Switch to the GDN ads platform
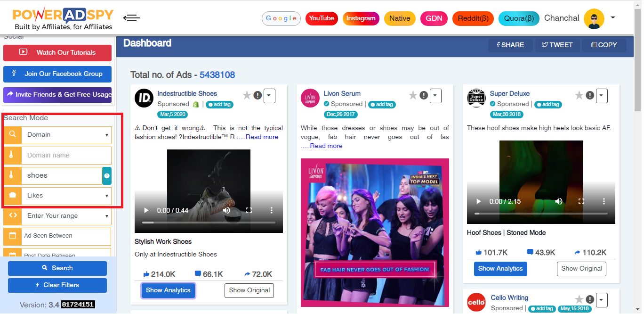The image size is (644, 314). 434,18
